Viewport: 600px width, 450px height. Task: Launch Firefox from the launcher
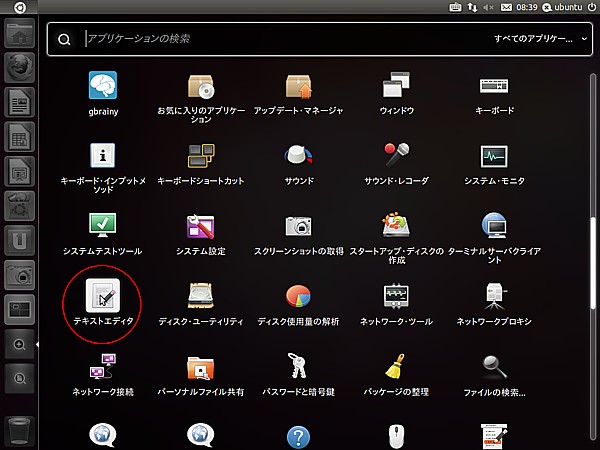(20, 68)
